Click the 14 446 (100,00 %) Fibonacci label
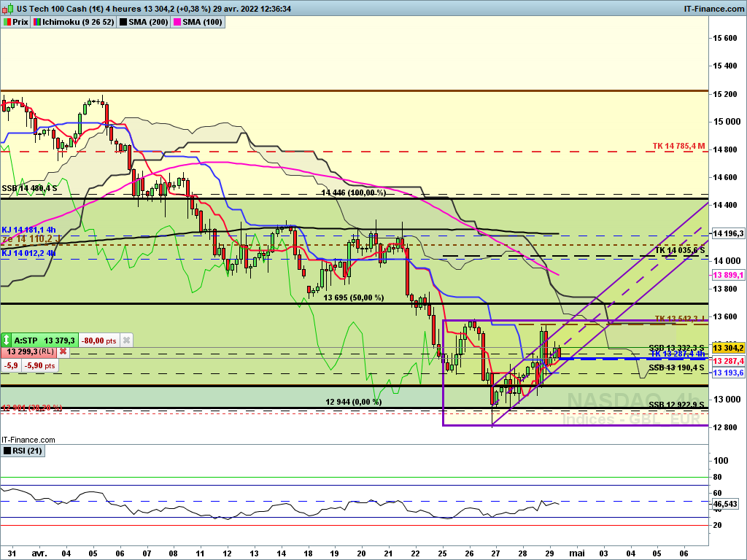Image resolution: width=747 pixels, height=560 pixels. [354, 192]
